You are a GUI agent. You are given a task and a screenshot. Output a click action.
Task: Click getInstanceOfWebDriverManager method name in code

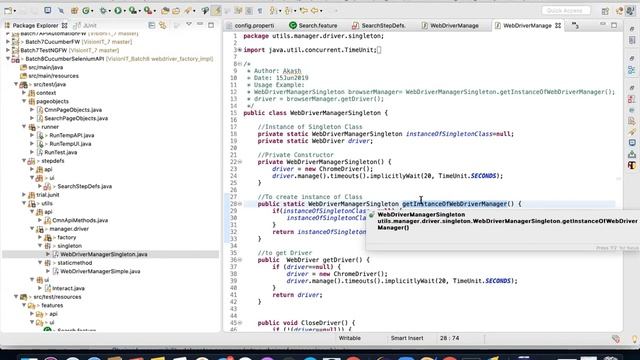click(454, 204)
